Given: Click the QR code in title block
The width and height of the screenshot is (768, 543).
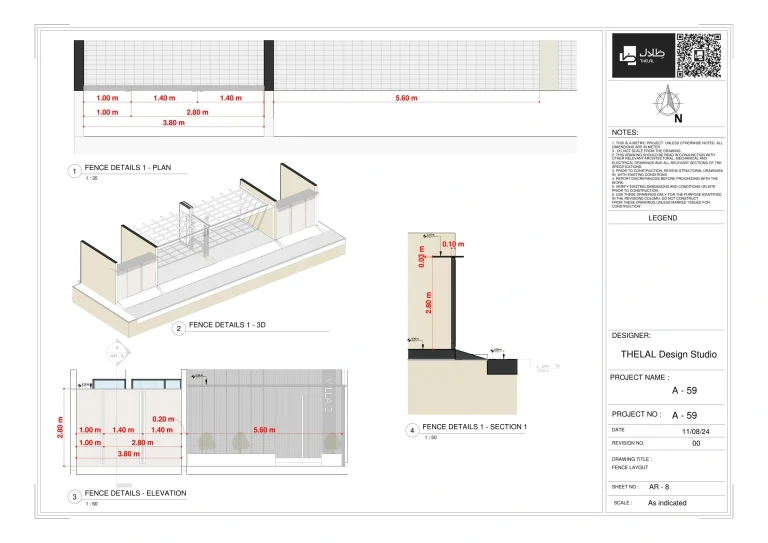Looking at the screenshot, I should [x=699, y=56].
